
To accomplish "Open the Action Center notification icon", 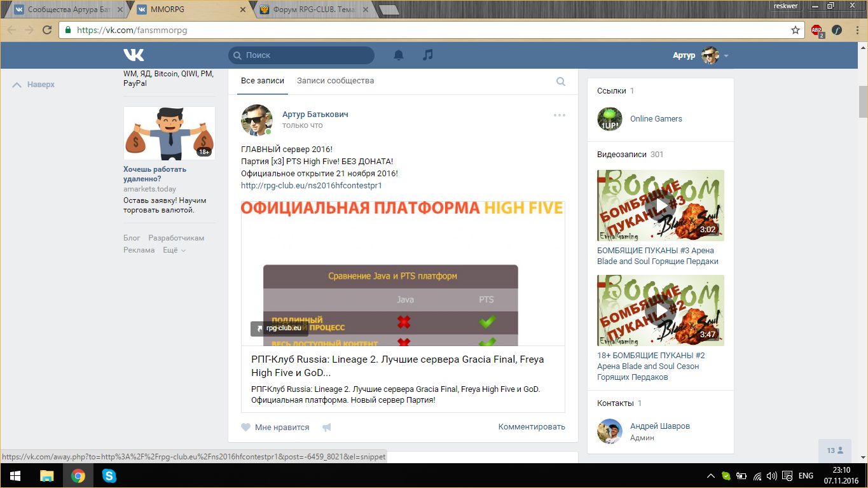I will tap(787, 476).
